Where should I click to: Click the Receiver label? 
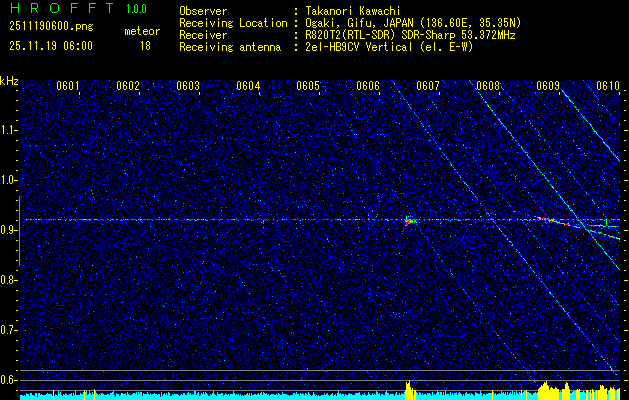tap(203, 35)
